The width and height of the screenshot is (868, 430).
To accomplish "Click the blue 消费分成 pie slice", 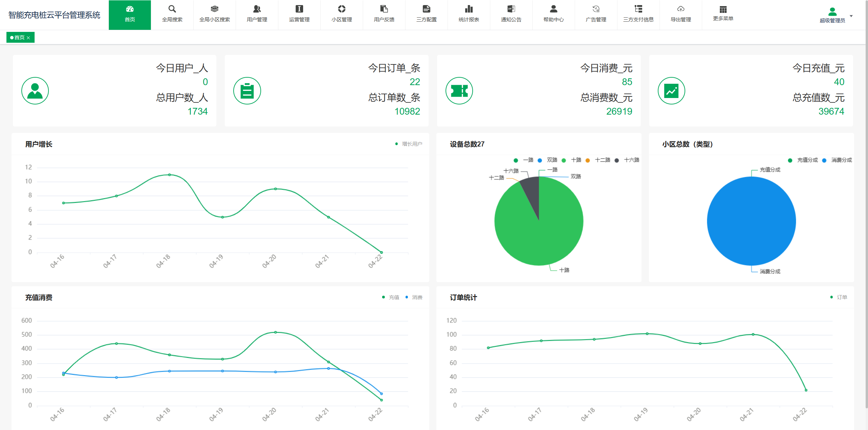I will click(751, 221).
